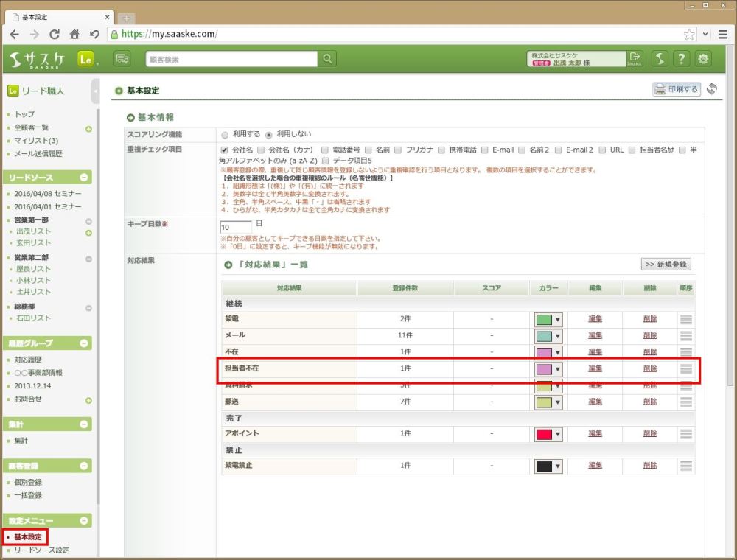The image size is (737, 560).
Task: Collapse the リードソース sidebar section
Action: click(84, 178)
